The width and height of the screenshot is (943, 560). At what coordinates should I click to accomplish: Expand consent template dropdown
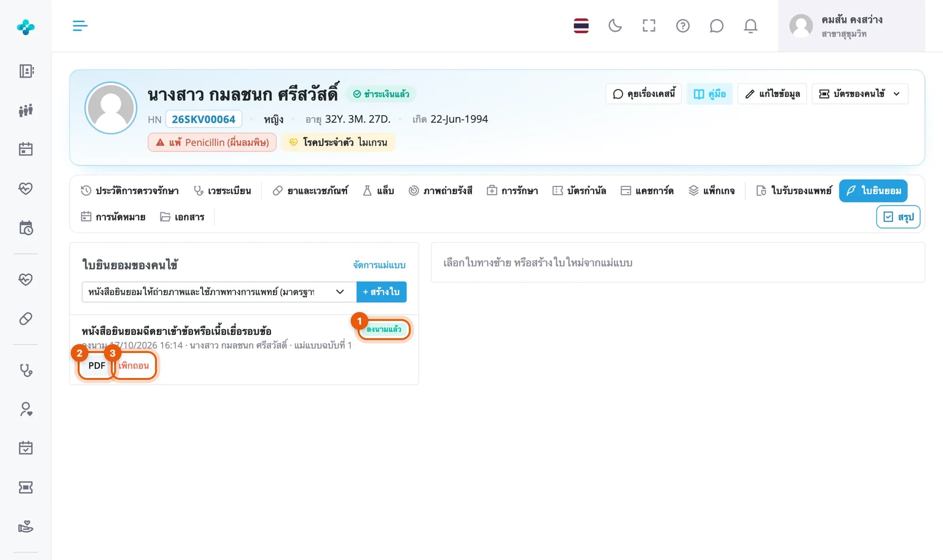[219, 292]
